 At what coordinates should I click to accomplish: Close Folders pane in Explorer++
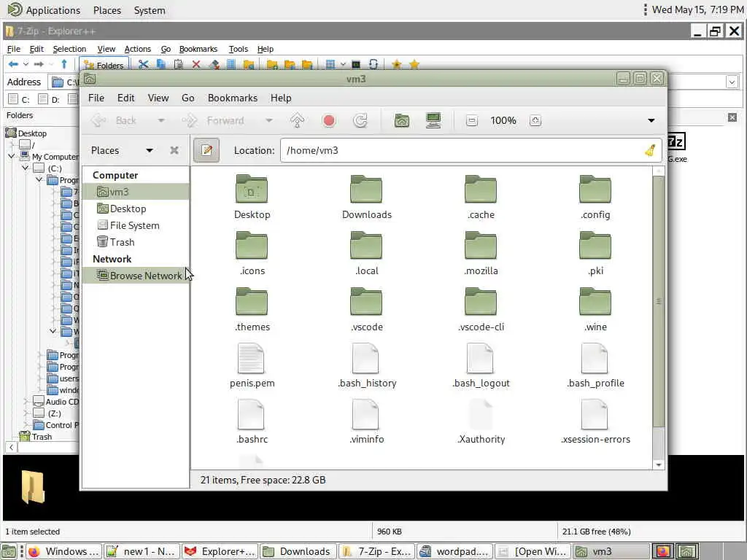[x=732, y=117]
